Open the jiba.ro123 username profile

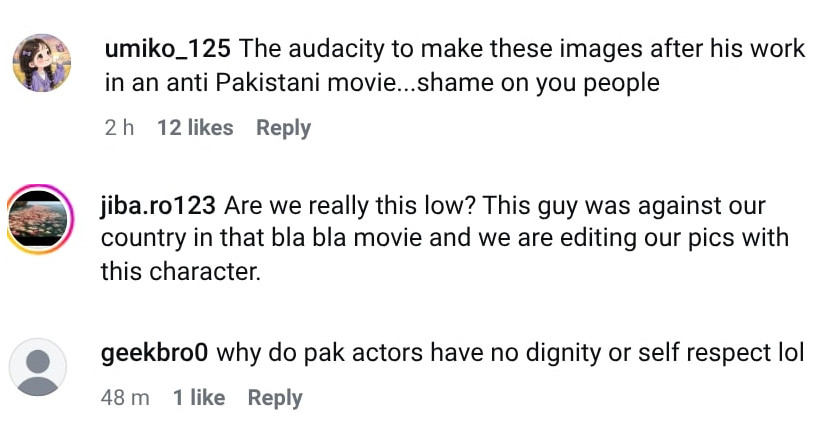pos(158,206)
